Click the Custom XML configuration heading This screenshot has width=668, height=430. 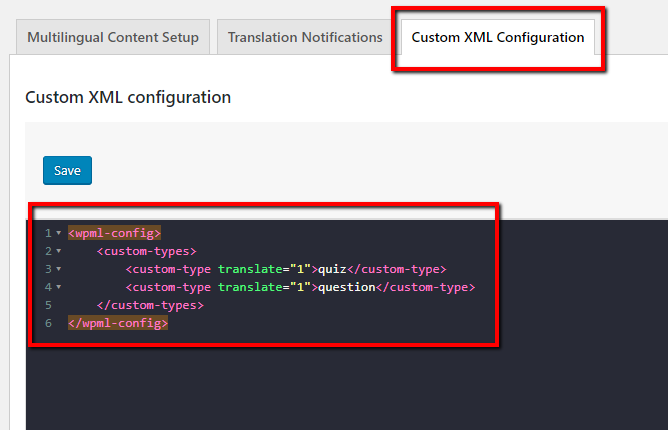click(128, 97)
